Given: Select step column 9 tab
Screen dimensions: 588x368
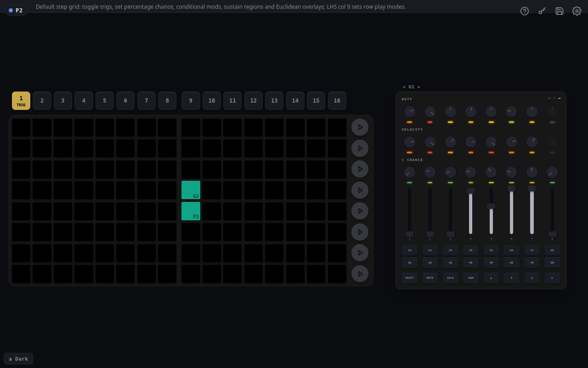Looking at the screenshot, I should coord(191,101).
